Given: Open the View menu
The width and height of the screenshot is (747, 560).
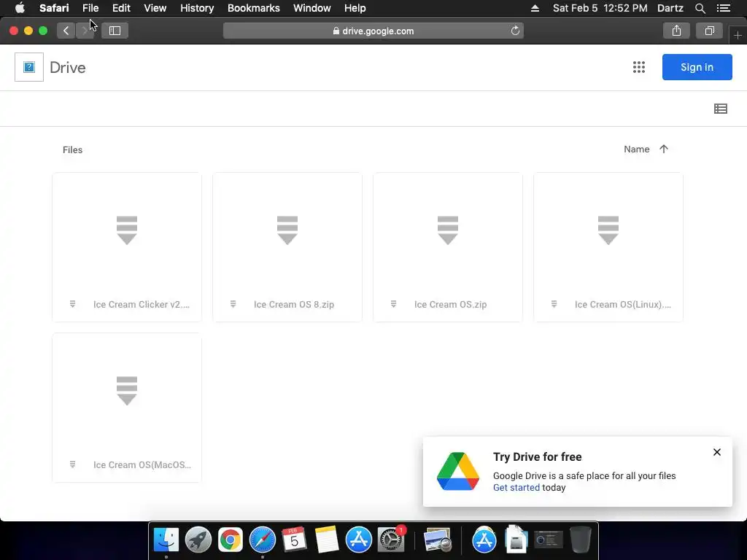Looking at the screenshot, I should pos(155,8).
